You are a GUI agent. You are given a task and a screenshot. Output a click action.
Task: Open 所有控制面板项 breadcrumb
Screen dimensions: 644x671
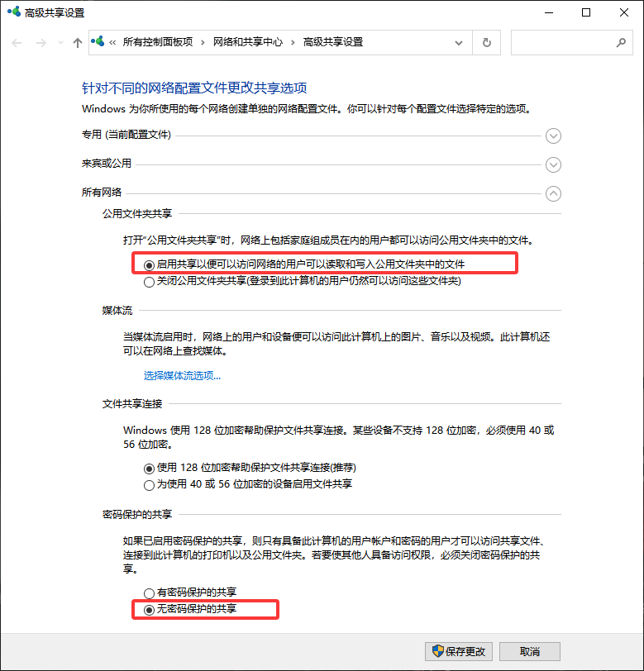pyautogui.click(x=158, y=42)
